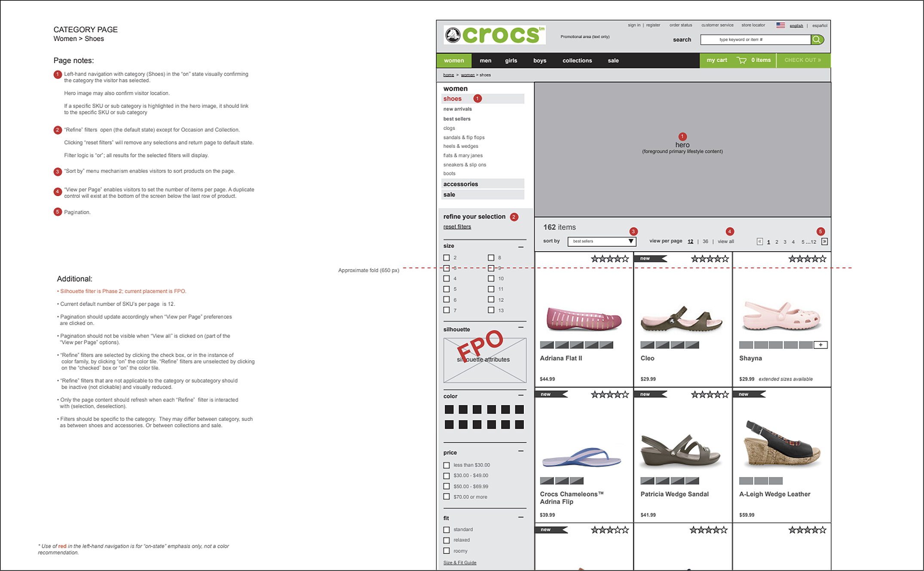
Task: Click the search magnifier icon
Action: [x=817, y=40]
